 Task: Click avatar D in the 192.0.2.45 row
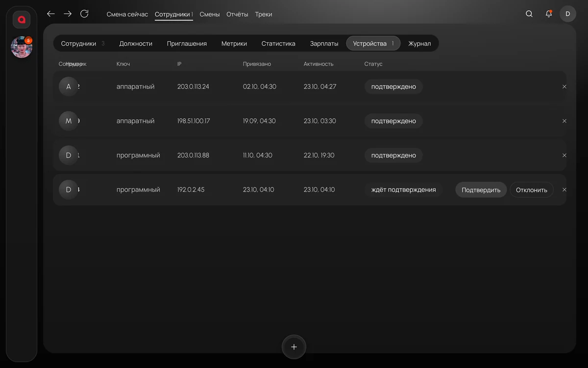[69, 190]
